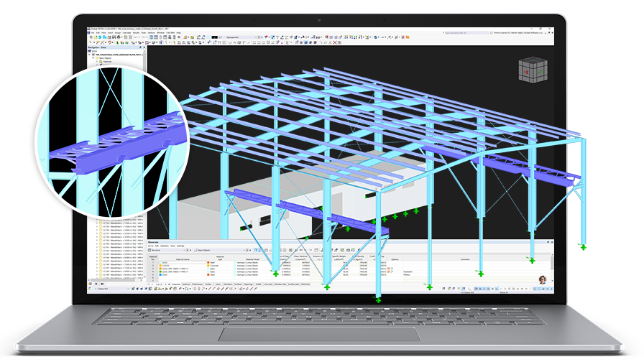Switch to the Member Sets tab
This screenshot has height=362, width=644.
pos(280,284)
